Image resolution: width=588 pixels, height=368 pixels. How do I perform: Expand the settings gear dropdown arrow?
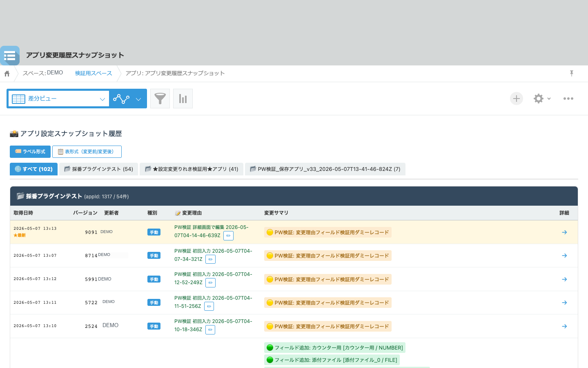(x=549, y=99)
